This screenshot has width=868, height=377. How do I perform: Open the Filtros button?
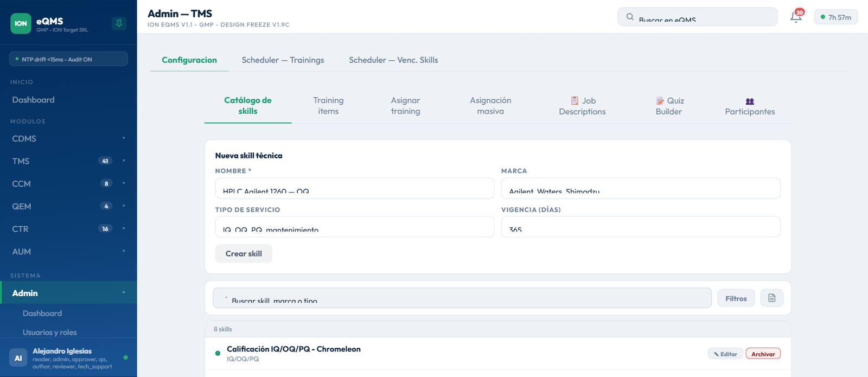(x=736, y=298)
